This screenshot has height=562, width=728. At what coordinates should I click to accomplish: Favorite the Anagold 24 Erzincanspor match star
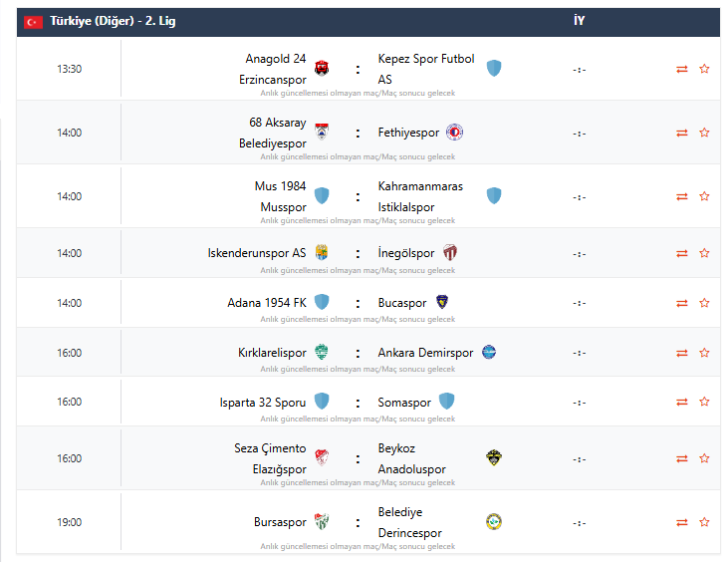tap(704, 69)
